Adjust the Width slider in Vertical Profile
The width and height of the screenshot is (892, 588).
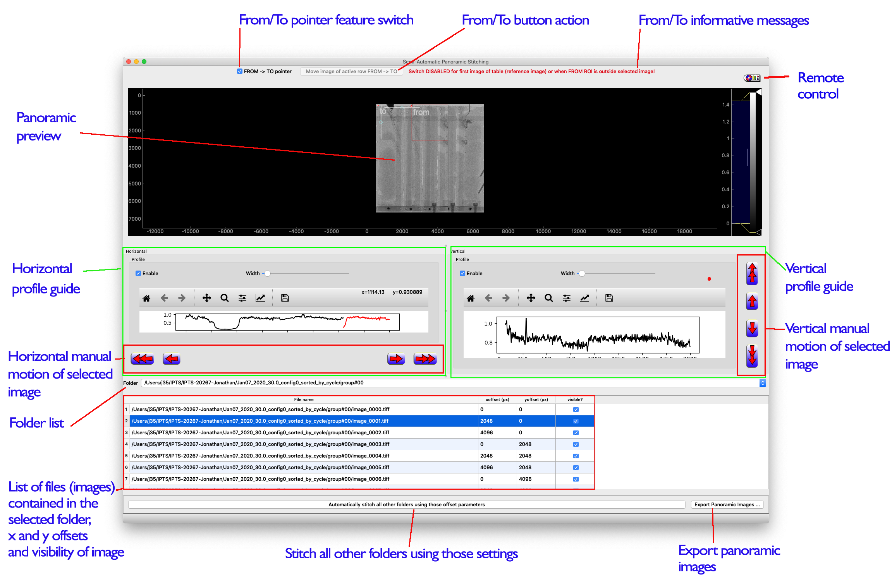[x=581, y=273]
